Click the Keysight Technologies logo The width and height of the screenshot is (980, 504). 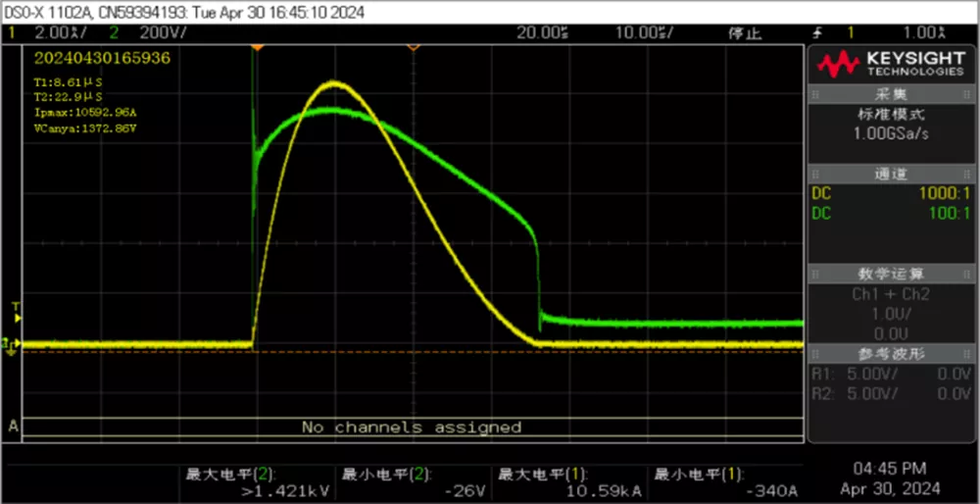tap(892, 65)
